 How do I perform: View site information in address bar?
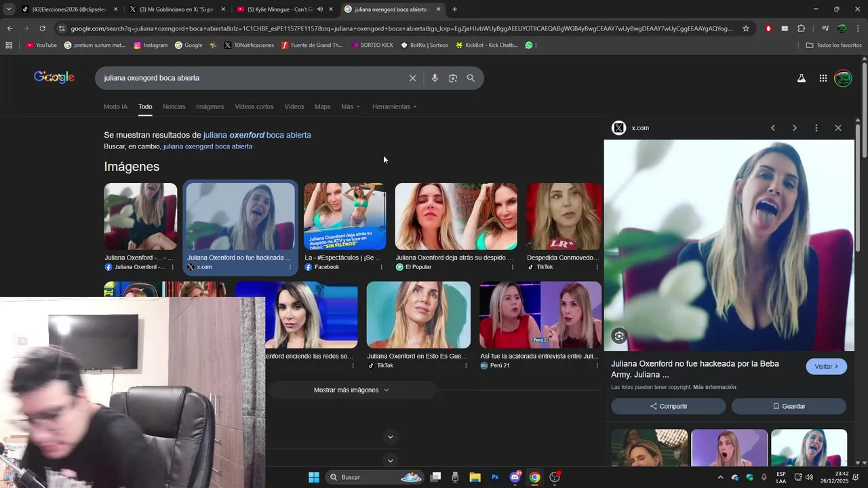[62, 28]
